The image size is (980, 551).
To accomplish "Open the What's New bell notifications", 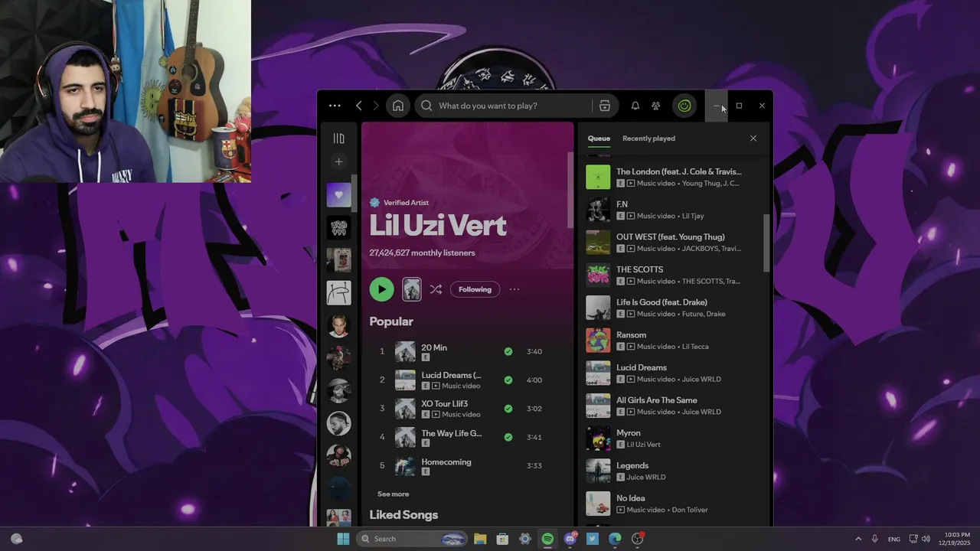I will (635, 106).
